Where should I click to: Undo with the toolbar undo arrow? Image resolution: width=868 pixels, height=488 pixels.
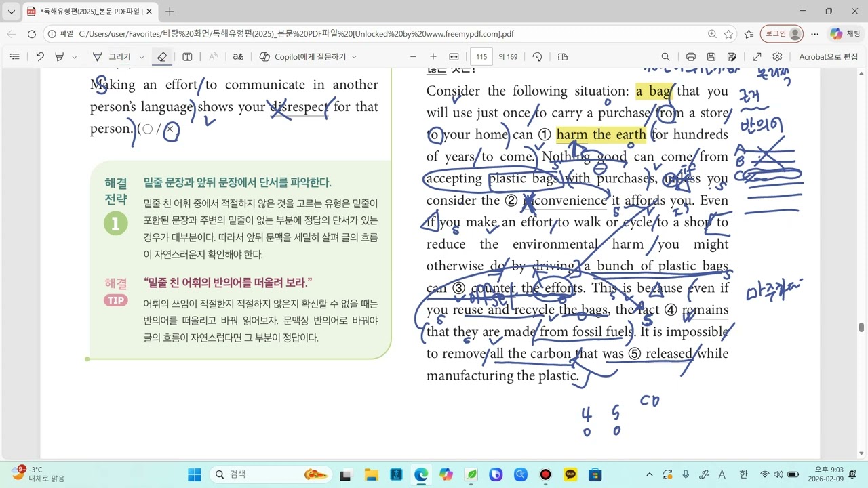pyautogui.click(x=40, y=57)
